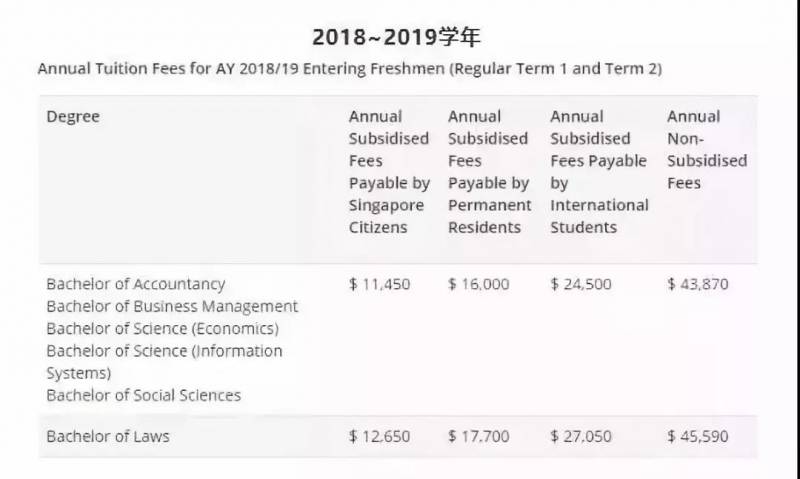Select the International Students fees column header
This screenshot has width=800, height=479.
click(599, 171)
